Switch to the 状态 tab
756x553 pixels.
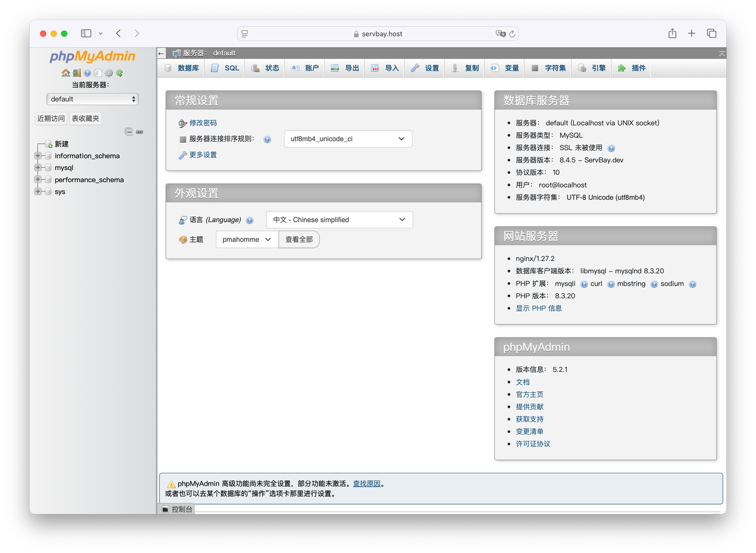click(x=265, y=68)
